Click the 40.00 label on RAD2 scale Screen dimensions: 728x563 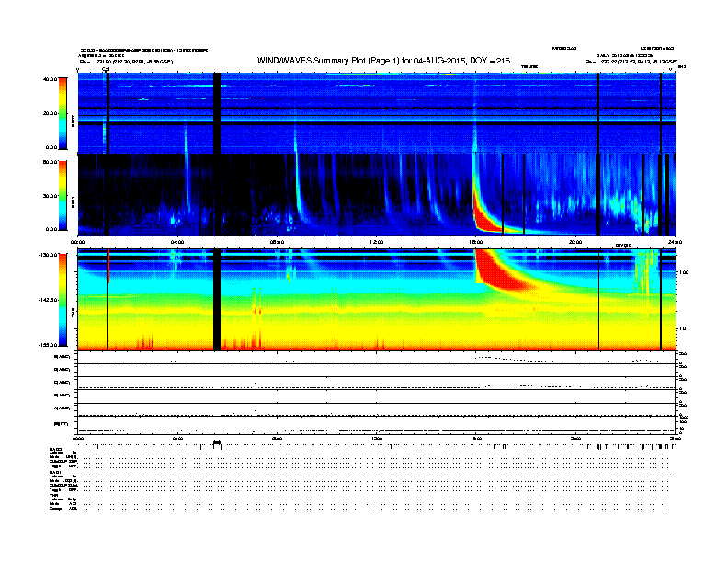click(x=51, y=79)
